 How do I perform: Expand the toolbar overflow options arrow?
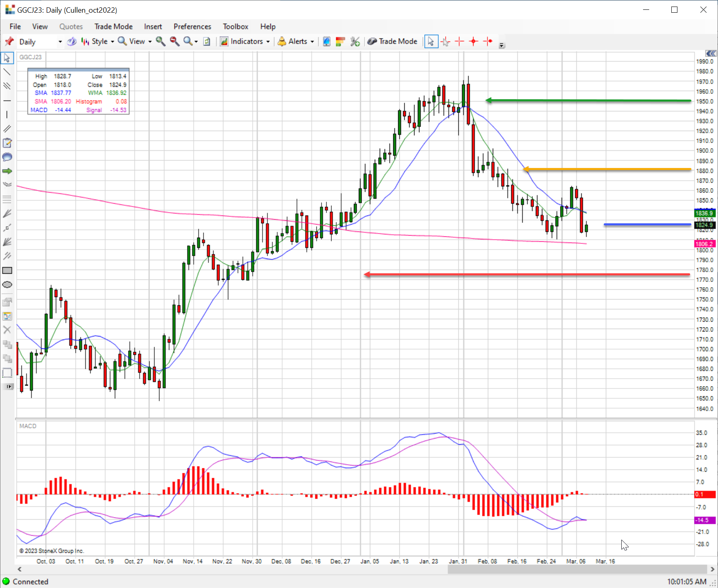[502, 45]
